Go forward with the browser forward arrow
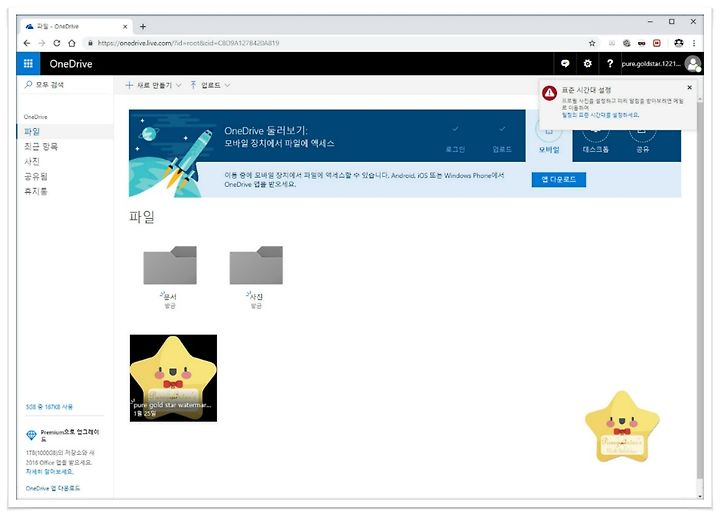The height and width of the screenshot is (515, 720). point(42,43)
